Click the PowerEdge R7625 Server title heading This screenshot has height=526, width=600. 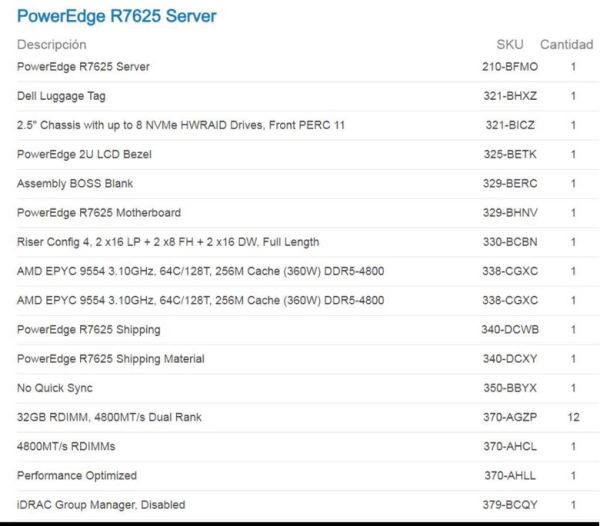click(x=116, y=16)
